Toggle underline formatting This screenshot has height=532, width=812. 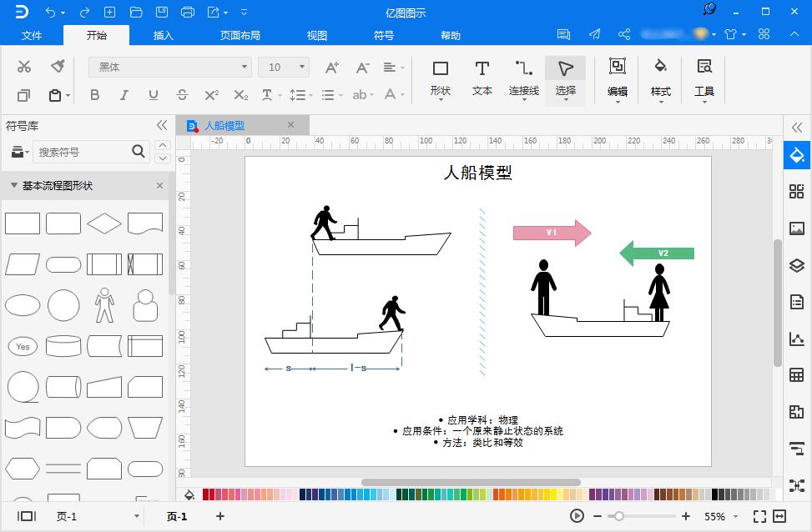153,95
